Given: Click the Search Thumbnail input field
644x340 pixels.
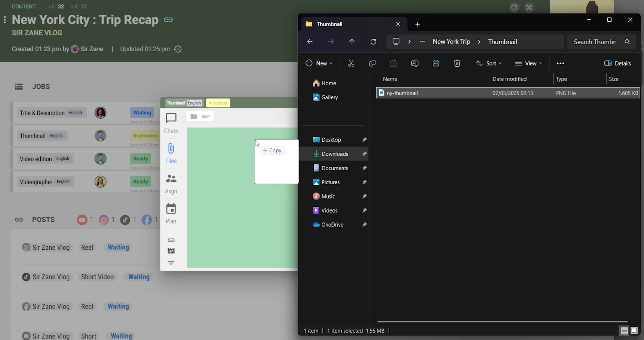Looking at the screenshot, I should tap(595, 42).
